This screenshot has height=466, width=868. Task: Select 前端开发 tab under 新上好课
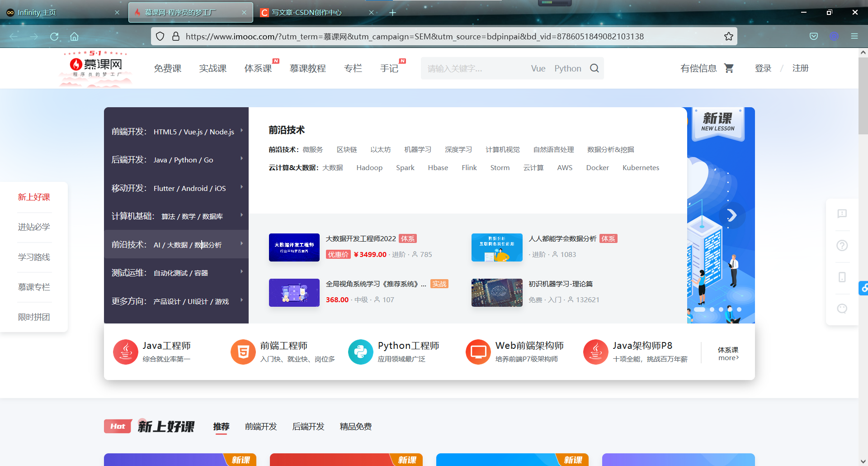tap(261, 427)
